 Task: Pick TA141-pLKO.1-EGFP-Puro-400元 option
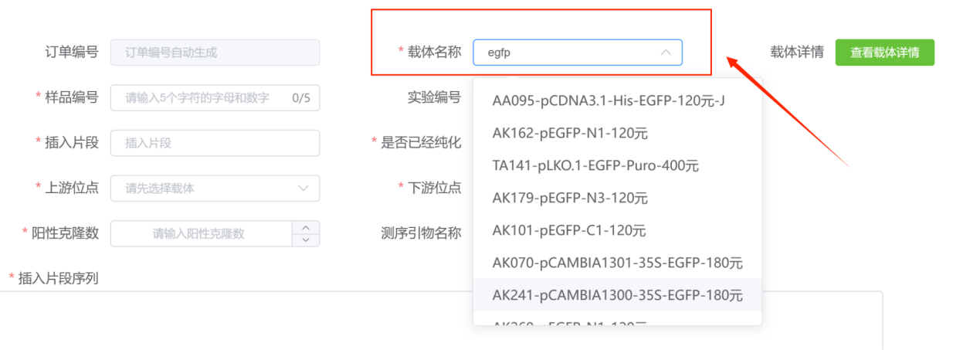click(x=595, y=165)
